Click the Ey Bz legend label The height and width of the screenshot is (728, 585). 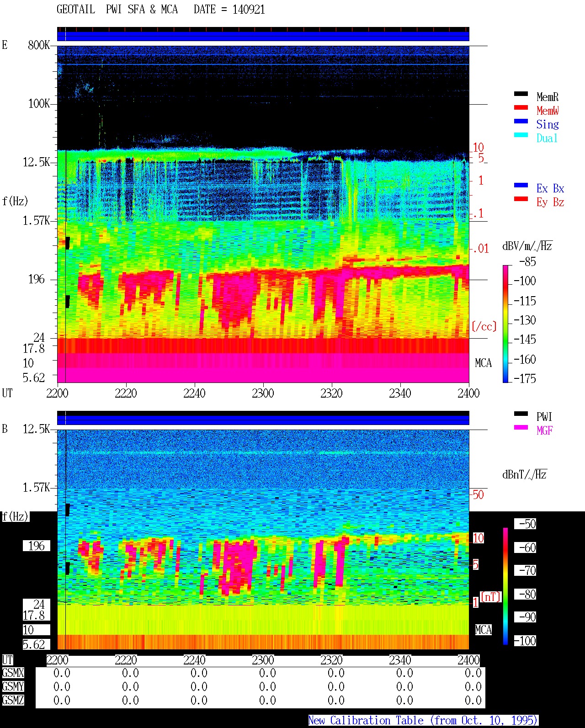[x=550, y=202]
